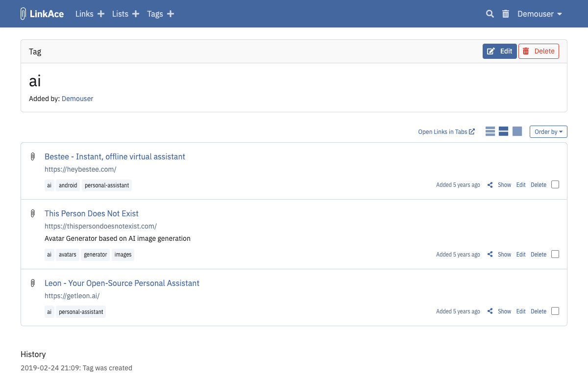Open the Demouser account dropdown
The width and height of the screenshot is (588, 387).
pos(539,14)
